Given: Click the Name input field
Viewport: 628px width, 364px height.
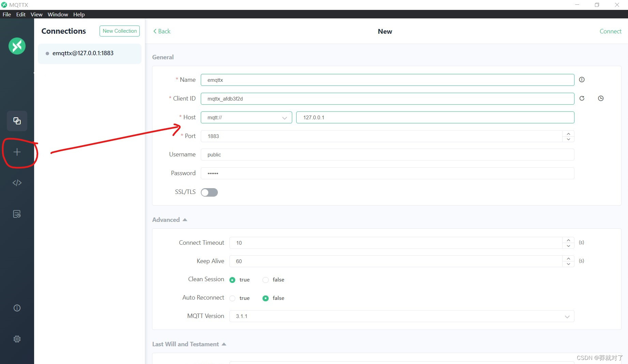Looking at the screenshot, I should tap(388, 80).
